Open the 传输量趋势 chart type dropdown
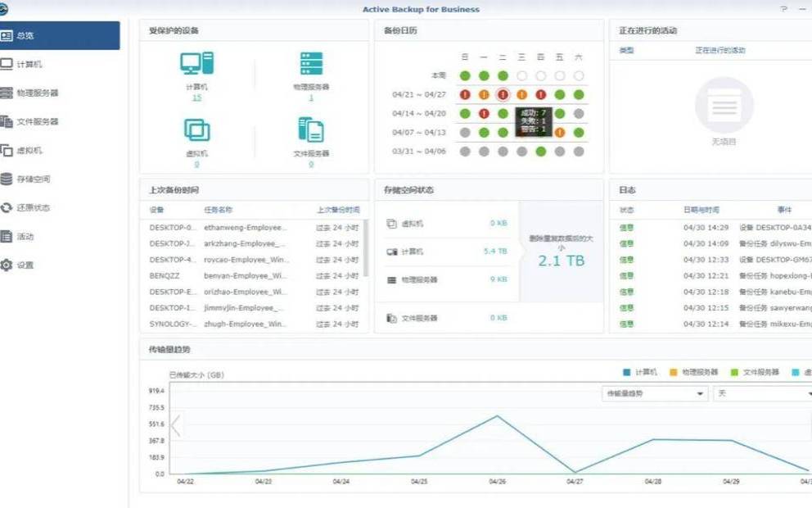 click(655, 393)
